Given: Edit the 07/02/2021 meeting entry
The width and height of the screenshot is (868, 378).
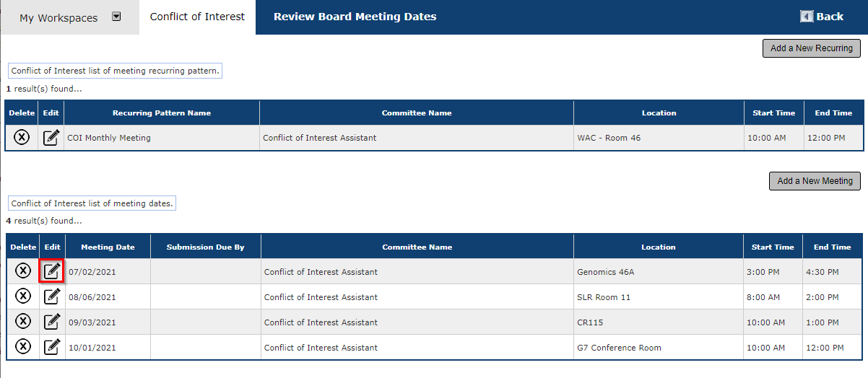Looking at the screenshot, I should (52, 271).
